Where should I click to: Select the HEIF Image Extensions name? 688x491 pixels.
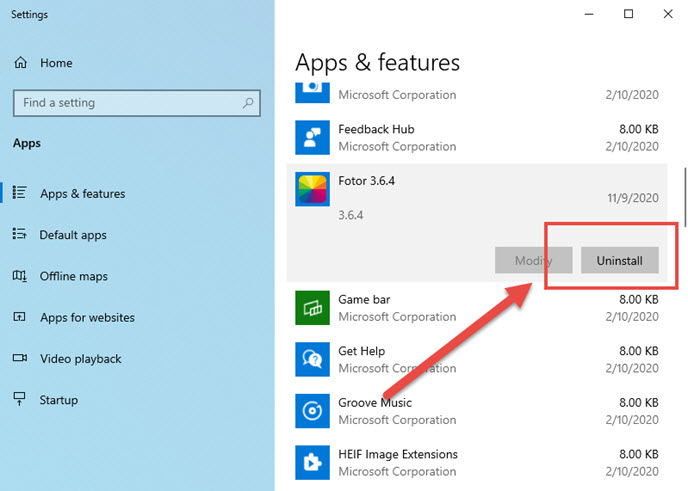(x=398, y=454)
